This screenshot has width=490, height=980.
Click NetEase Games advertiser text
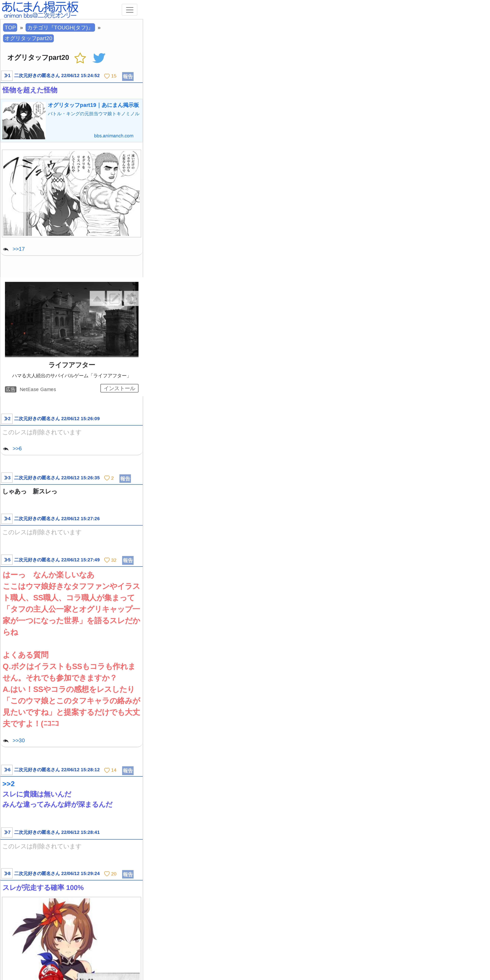point(38,390)
